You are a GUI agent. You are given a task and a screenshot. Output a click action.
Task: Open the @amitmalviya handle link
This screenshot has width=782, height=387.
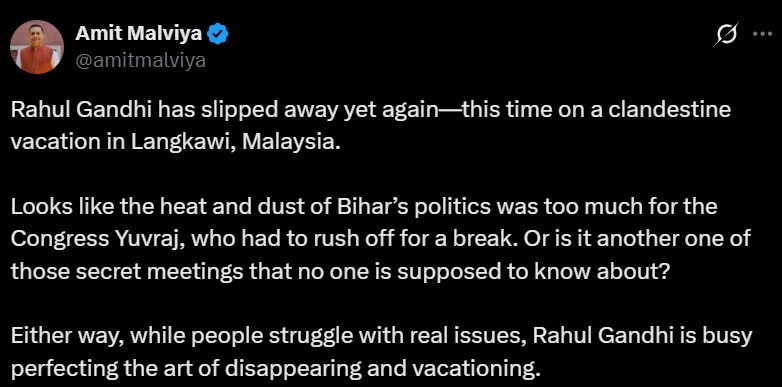pyautogui.click(x=140, y=60)
